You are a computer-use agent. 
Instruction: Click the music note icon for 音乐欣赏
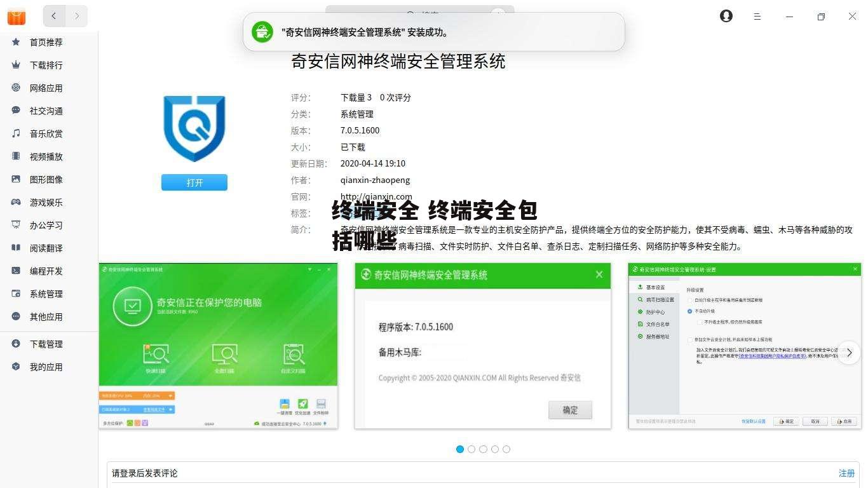coord(16,133)
